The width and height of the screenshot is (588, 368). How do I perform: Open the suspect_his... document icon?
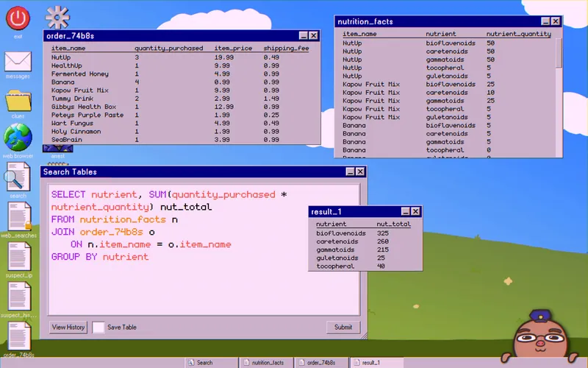coord(19,297)
